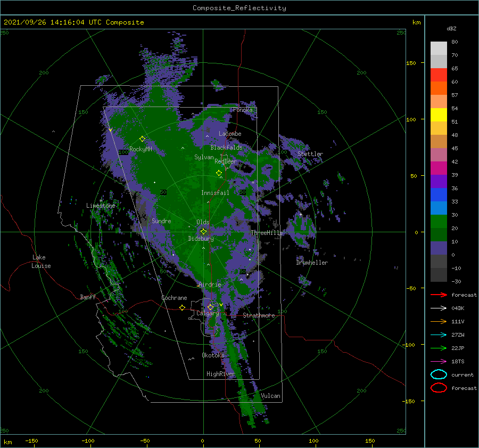Click the white 04DK arrow icon
Viewport: 479px width, 448px height.
pos(439,308)
